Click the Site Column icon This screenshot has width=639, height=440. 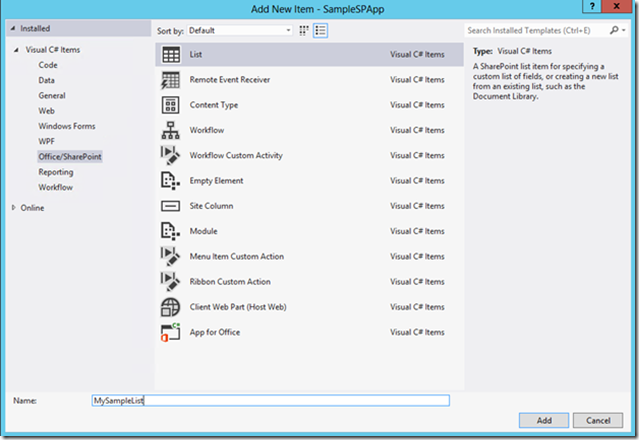coord(170,206)
